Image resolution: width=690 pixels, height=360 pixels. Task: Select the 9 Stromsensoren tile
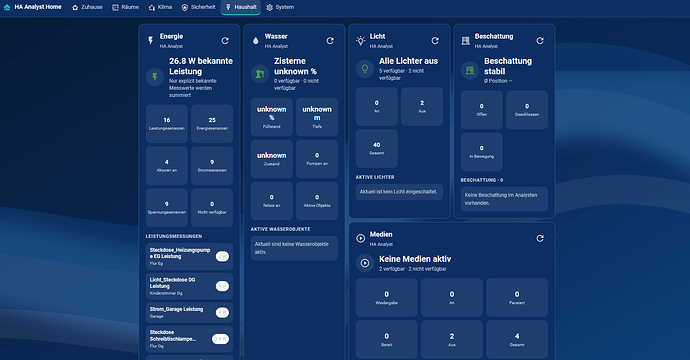pyautogui.click(x=212, y=165)
